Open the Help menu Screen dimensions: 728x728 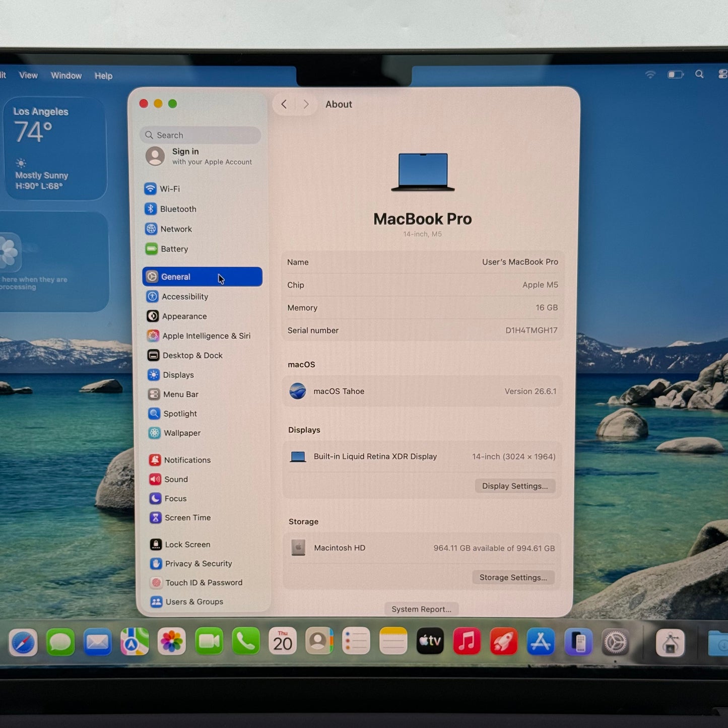click(103, 76)
